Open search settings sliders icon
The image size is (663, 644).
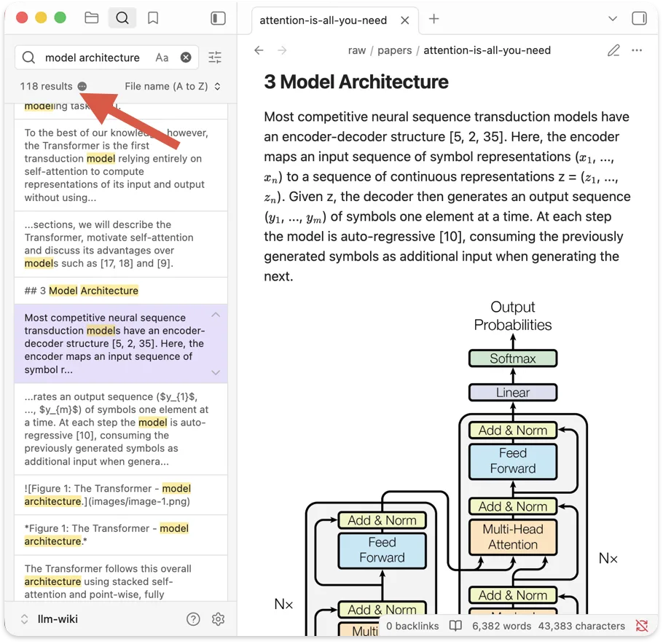pos(215,58)
